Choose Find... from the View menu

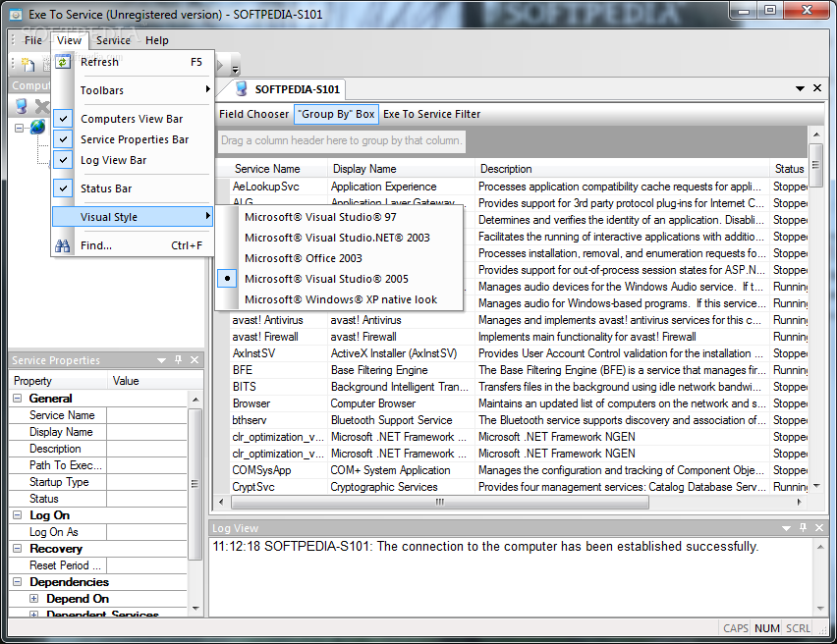point(133,245)
